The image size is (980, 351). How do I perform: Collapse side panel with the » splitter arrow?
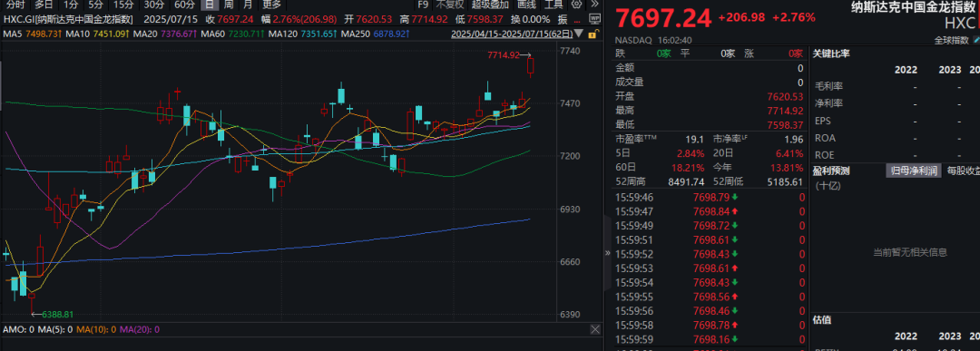coord(608,253)
